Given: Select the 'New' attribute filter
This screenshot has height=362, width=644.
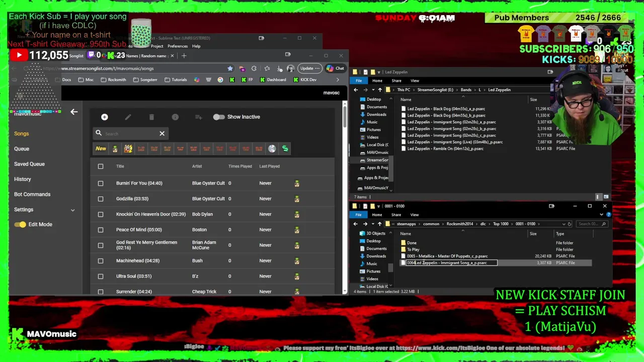Looking at the screenshot, I should tap(101, 149).
